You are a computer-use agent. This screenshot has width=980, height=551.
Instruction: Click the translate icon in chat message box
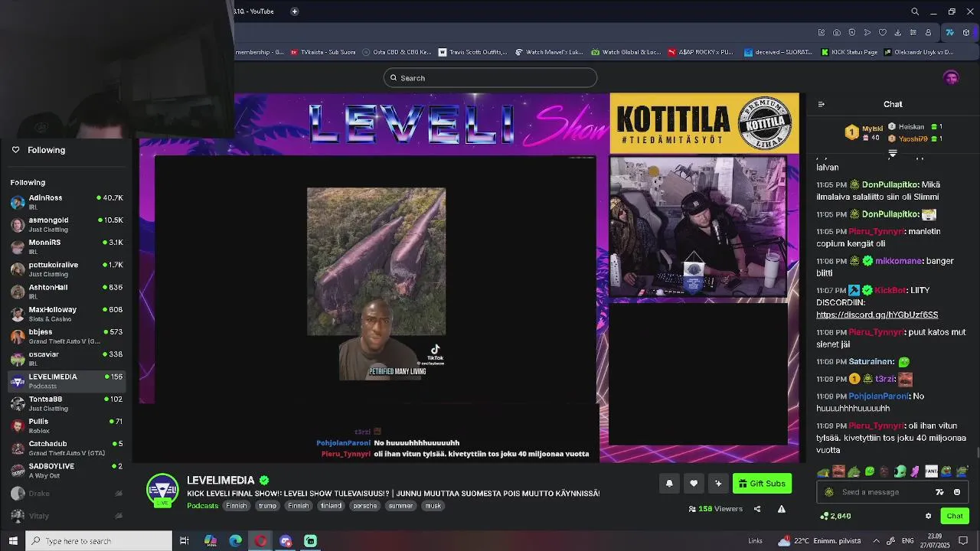pyautogui.click(x=939, y=492)
